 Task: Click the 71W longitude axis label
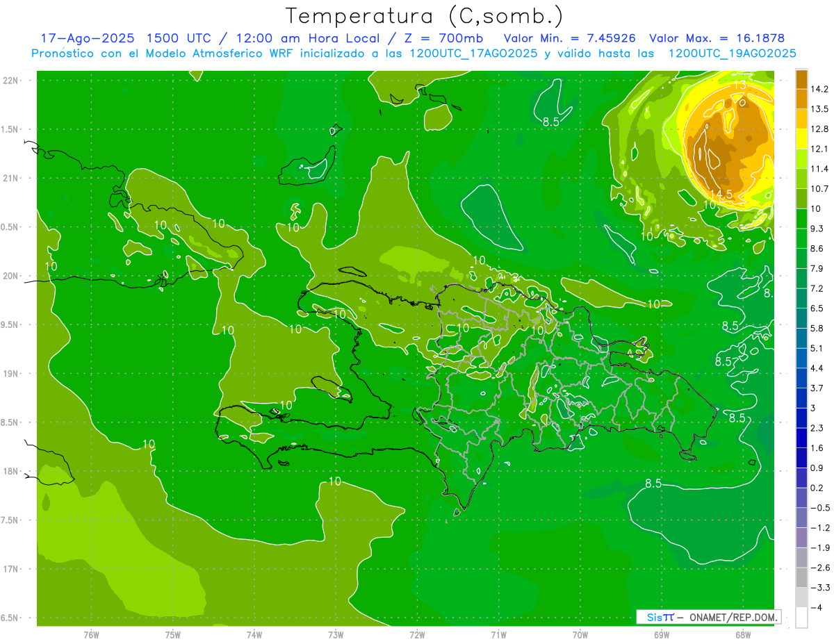pyautogui.click(x=498, y=635)
